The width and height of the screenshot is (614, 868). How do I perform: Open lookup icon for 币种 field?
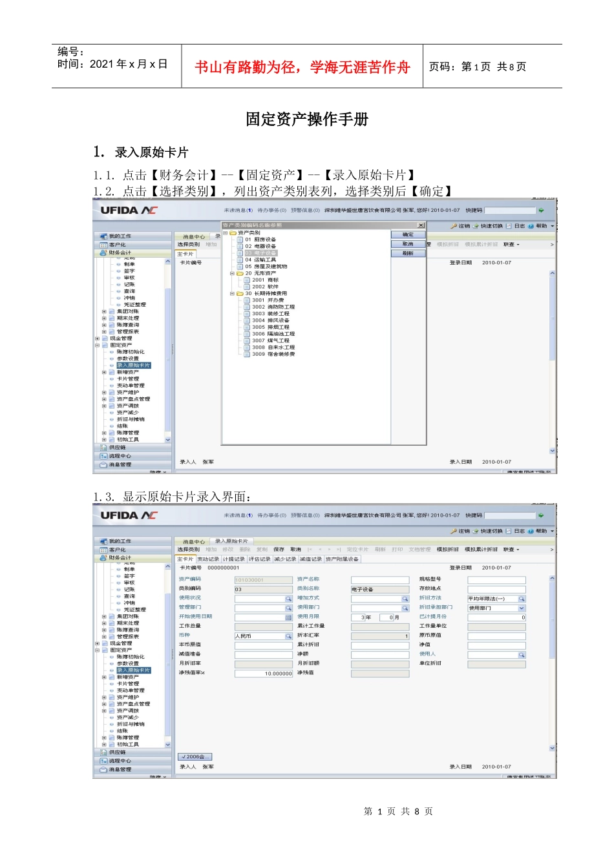tap(289, 636)
